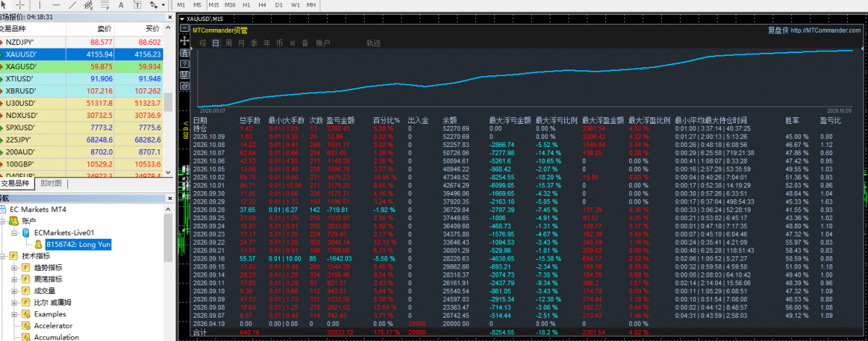Switch chart timeframe to M5
Screen dimensions: 868x341
(197, 5)
